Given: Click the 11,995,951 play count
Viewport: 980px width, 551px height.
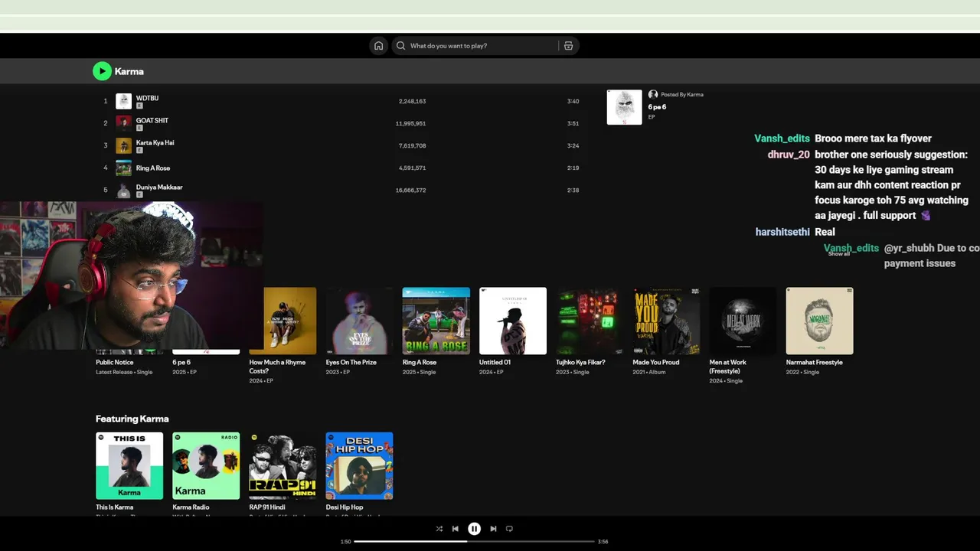Looking at the screenshot, I should tap(410, 123).
